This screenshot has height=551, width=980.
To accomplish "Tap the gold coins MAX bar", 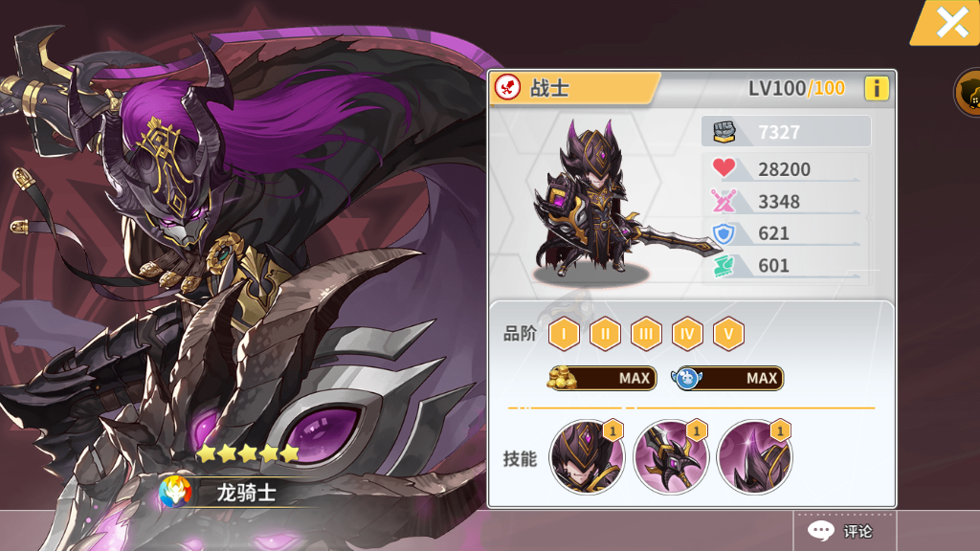I will (603, 378).
